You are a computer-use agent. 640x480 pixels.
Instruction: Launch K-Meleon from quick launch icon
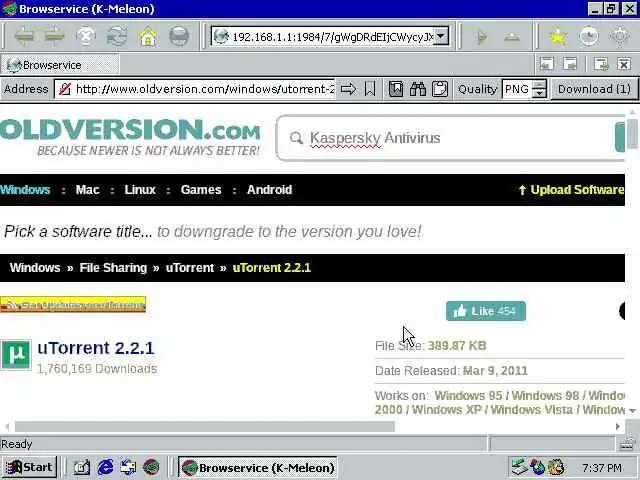tap(151, 467)
